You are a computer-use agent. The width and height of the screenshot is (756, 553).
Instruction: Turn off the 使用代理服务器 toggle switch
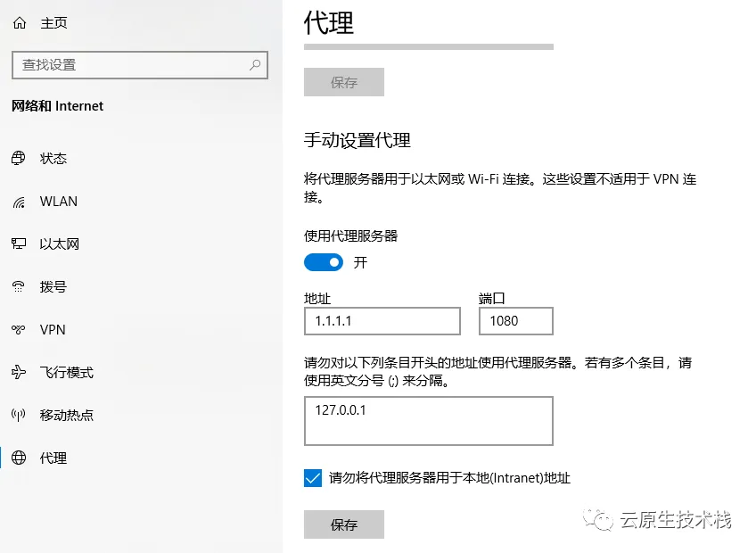click(x=324, y=262)
